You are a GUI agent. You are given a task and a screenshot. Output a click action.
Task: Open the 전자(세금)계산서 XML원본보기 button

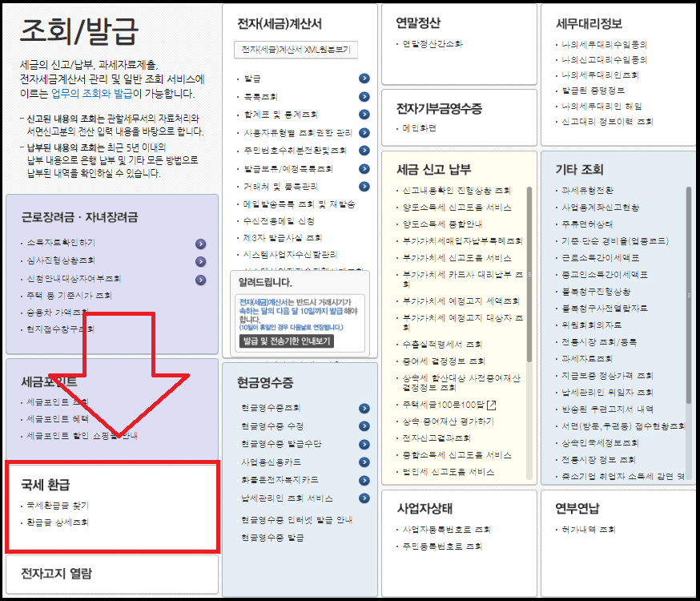[296, 50]
